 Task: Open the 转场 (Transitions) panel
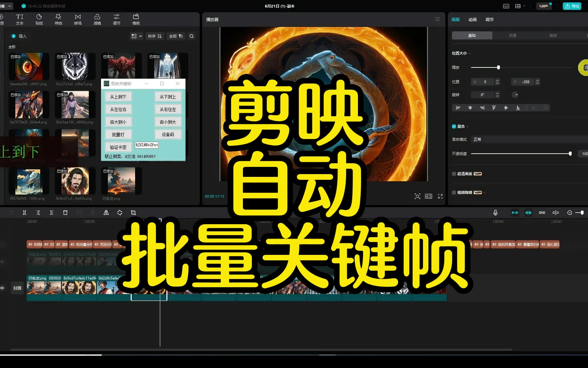pyautogui.click(x=78, y=19)
